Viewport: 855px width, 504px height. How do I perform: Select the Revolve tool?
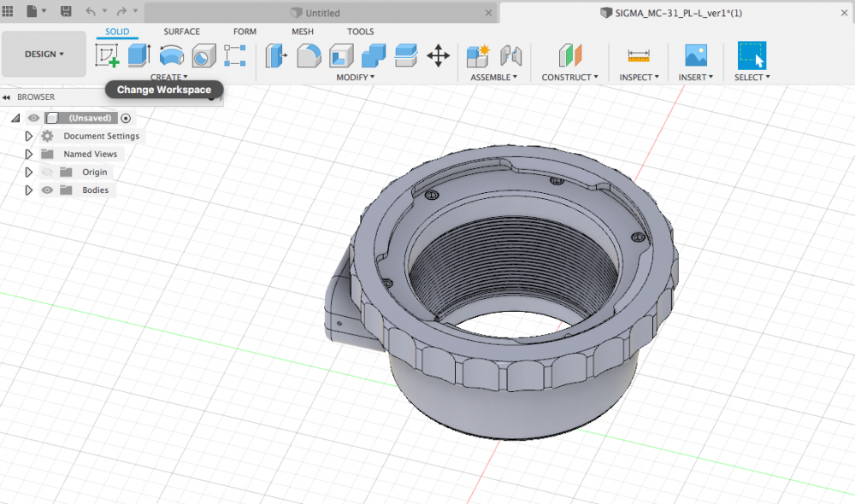(x=172, y=56)
